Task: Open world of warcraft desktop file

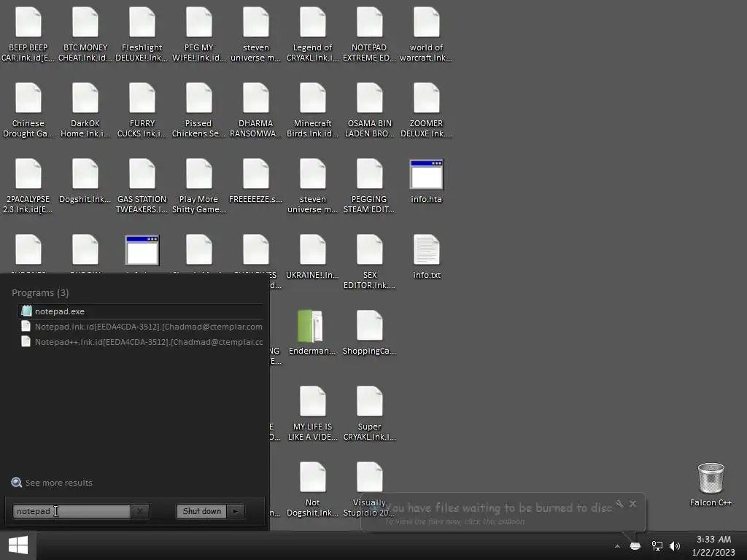Action: pyautogui.click(x=426, y=35)
